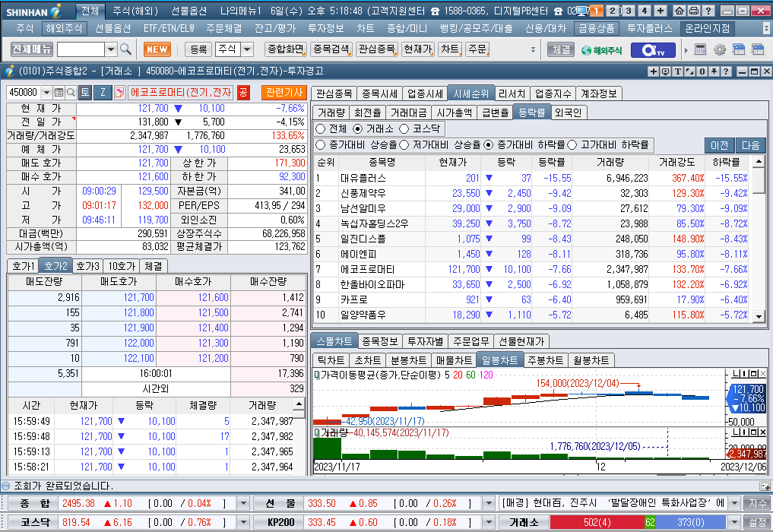Select the 코스닥 market radio button
Viewport: 773px width, 532px height.
pyautogui.click(x=404, y=128)
